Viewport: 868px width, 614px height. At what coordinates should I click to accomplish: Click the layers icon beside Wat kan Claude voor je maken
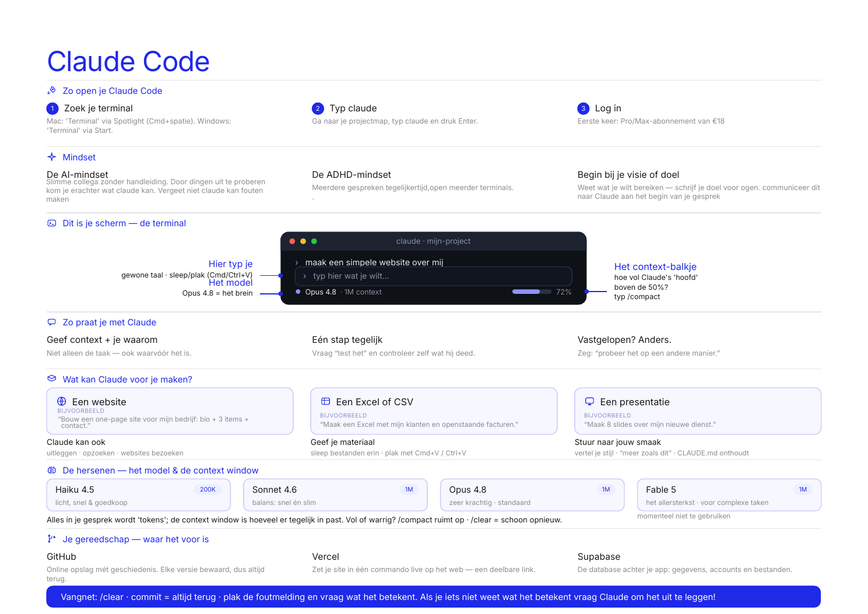pos(52,379)
